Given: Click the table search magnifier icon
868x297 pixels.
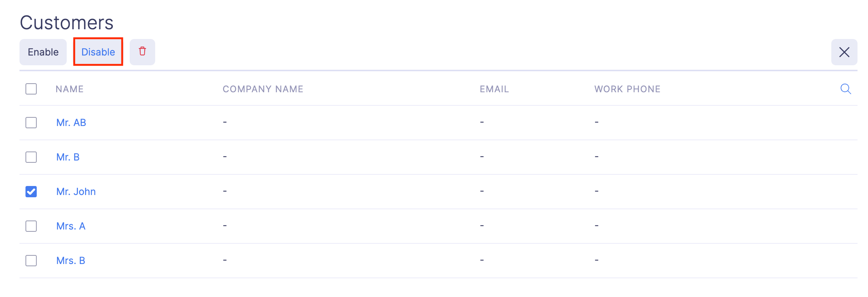Looking at the screenshot, I should click(x=846, y=89).
